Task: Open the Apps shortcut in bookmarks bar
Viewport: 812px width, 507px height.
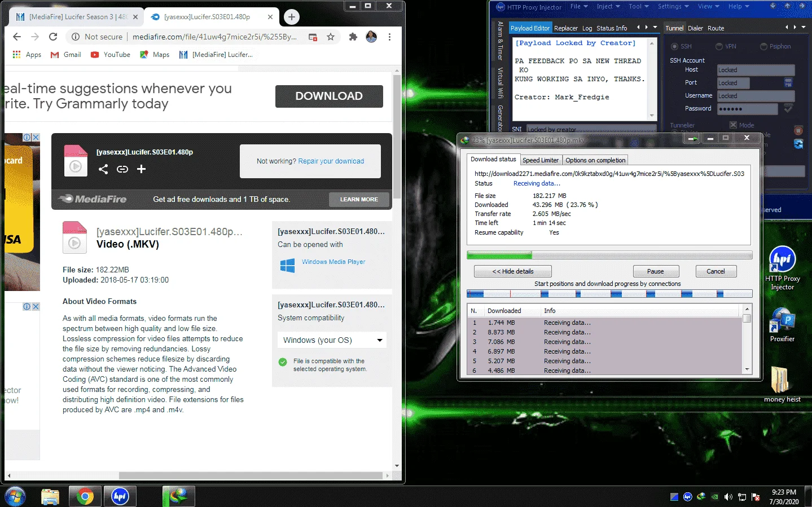Action: [x=27, y=55]
